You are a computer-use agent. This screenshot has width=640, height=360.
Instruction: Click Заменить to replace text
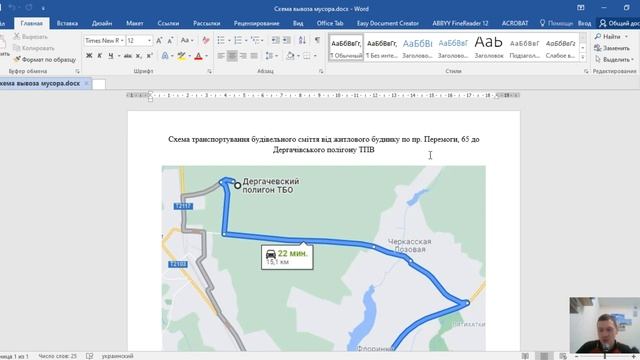pyautogui.click(x=612, y=48)
